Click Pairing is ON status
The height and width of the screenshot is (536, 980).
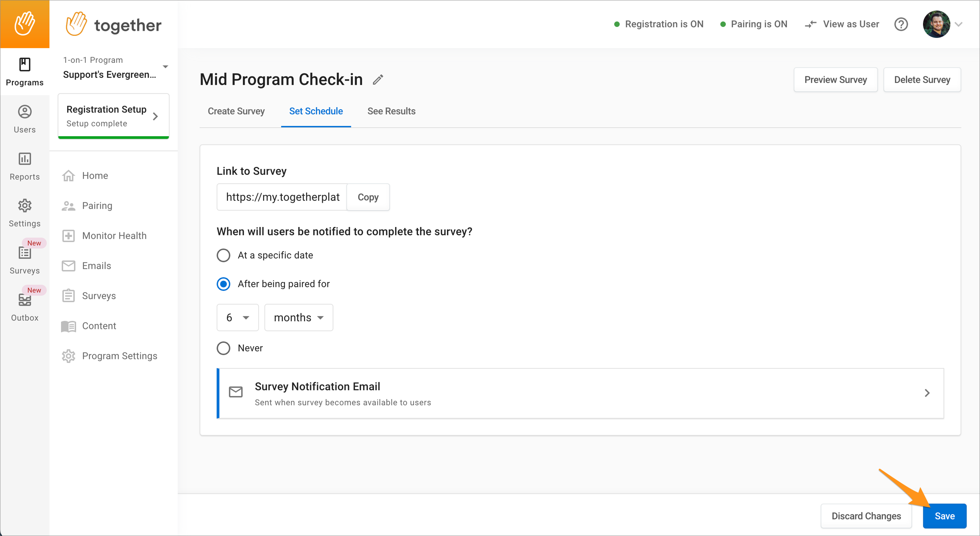click(754, 24)
